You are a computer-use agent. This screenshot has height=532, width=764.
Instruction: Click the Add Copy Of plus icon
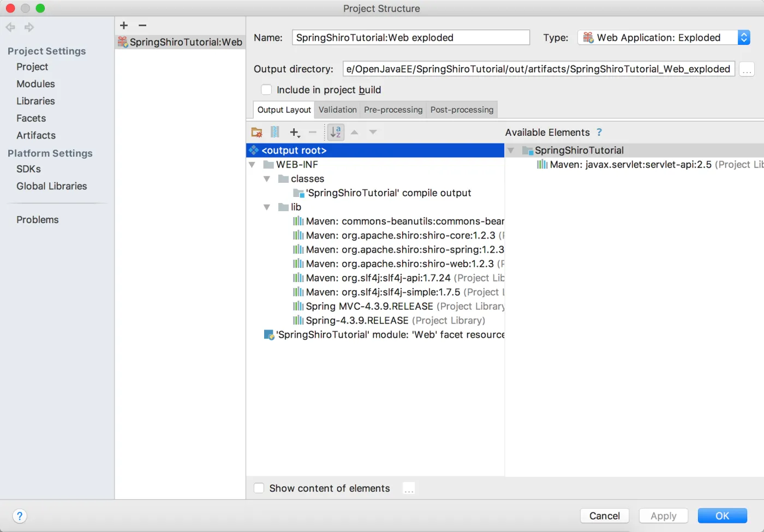click(295, 132)
